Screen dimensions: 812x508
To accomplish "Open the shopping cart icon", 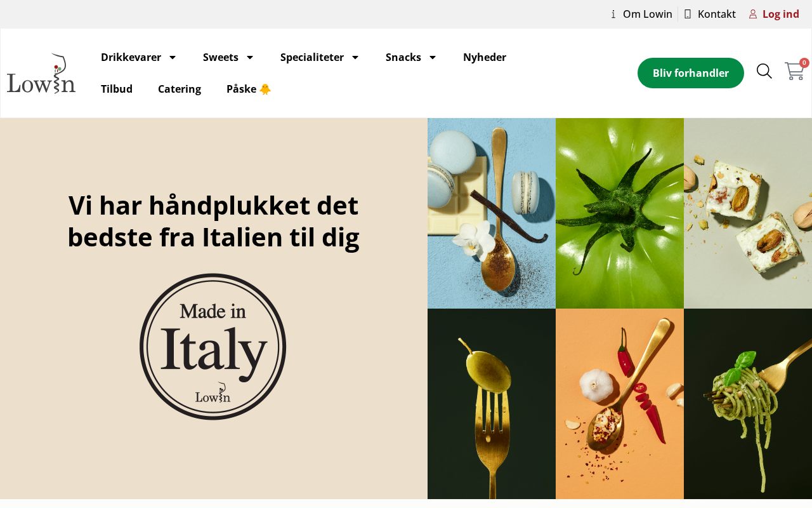I will tap(794, 71).
